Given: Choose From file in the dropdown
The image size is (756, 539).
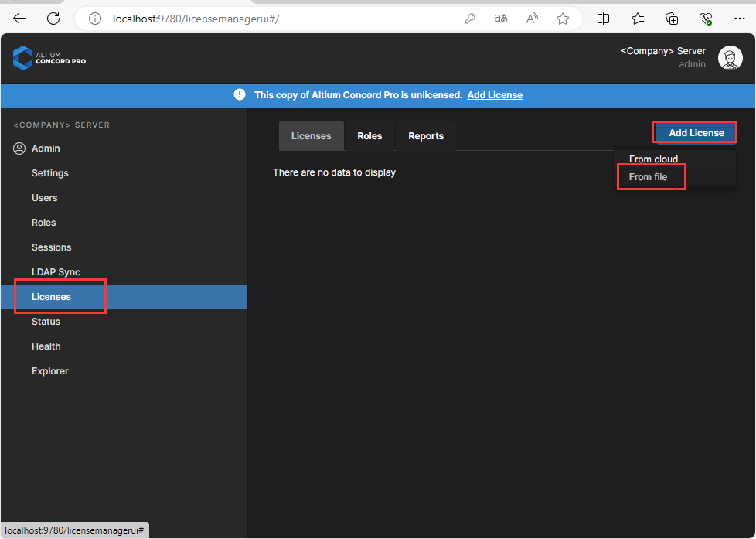Looking at the screenshot, I should tap(648, 177).
